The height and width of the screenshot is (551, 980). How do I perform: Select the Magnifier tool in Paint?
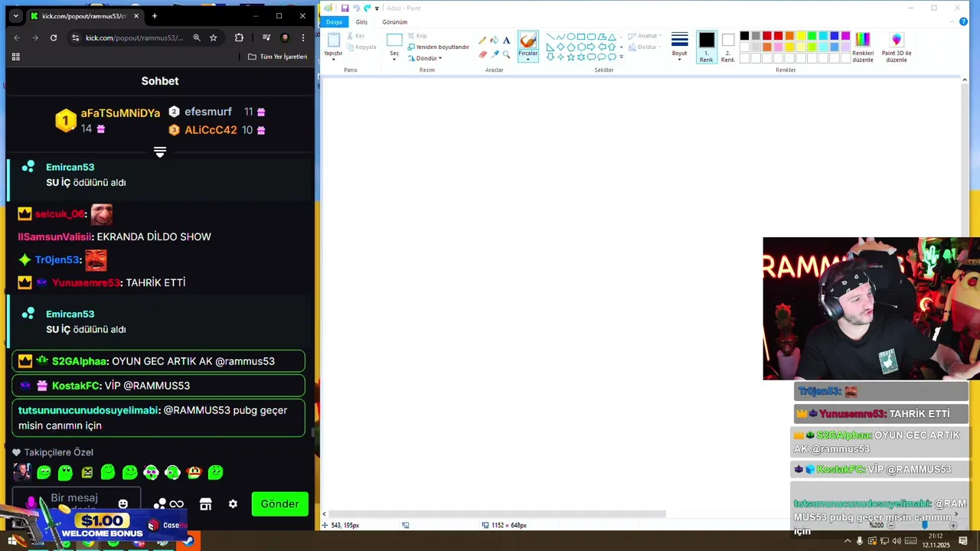click(x=506, y=54)
